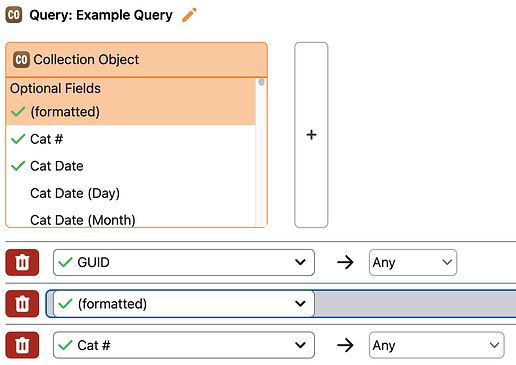Delete the GUID field row
The image size is (516, 365).
pyautogui.click(x=22, y=262)
